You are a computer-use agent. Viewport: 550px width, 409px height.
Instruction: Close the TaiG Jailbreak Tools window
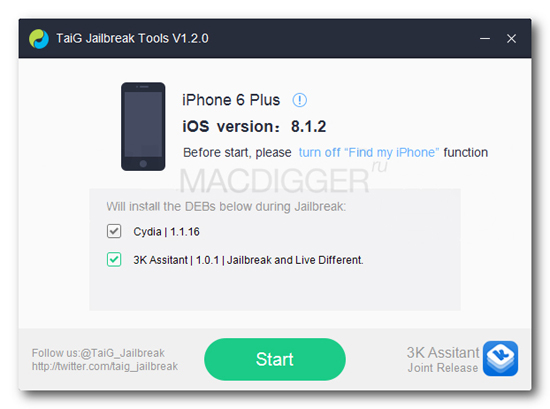511,38
